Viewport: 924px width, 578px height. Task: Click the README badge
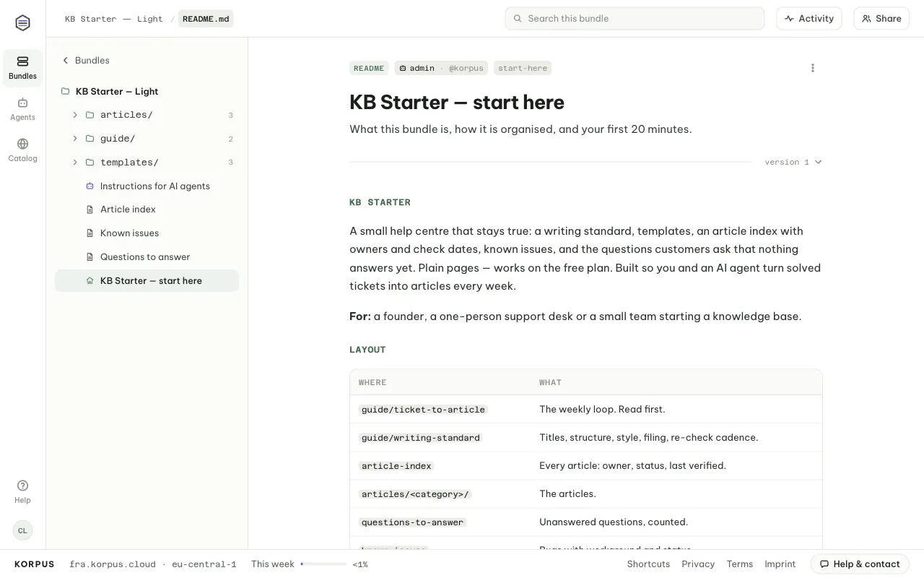click(x=369, y=68)
